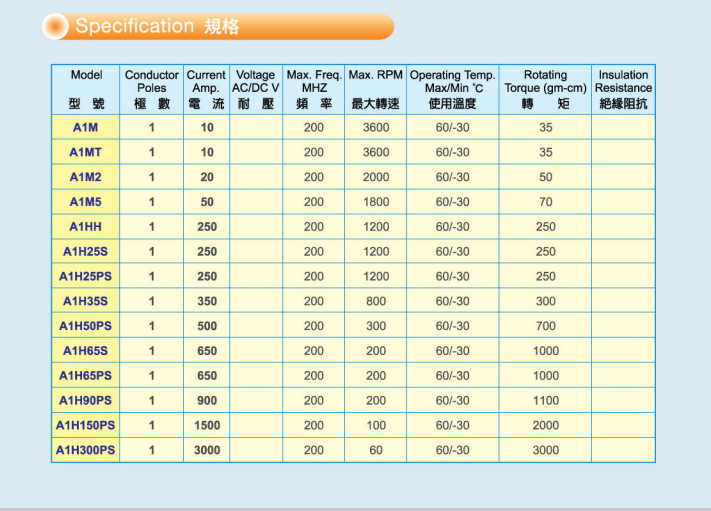The width and height of the screenshot is (711, 511).
Task: Select model cell A1M5
Action: 86,202
